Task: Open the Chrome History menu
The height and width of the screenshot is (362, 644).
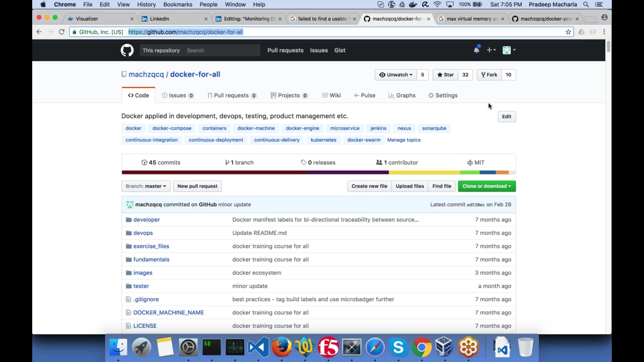Action: point(147,5)
